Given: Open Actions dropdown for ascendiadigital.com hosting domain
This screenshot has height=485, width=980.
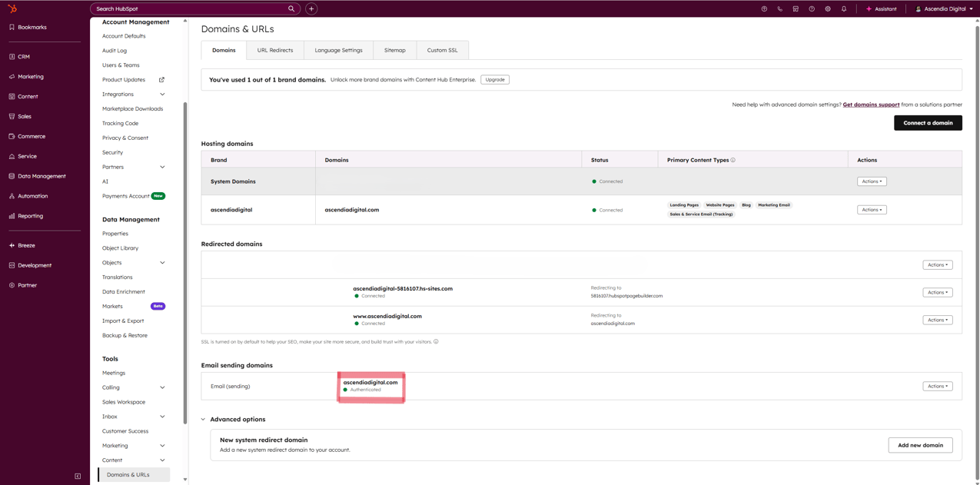Looking at the screenshot, I should 872,210.
